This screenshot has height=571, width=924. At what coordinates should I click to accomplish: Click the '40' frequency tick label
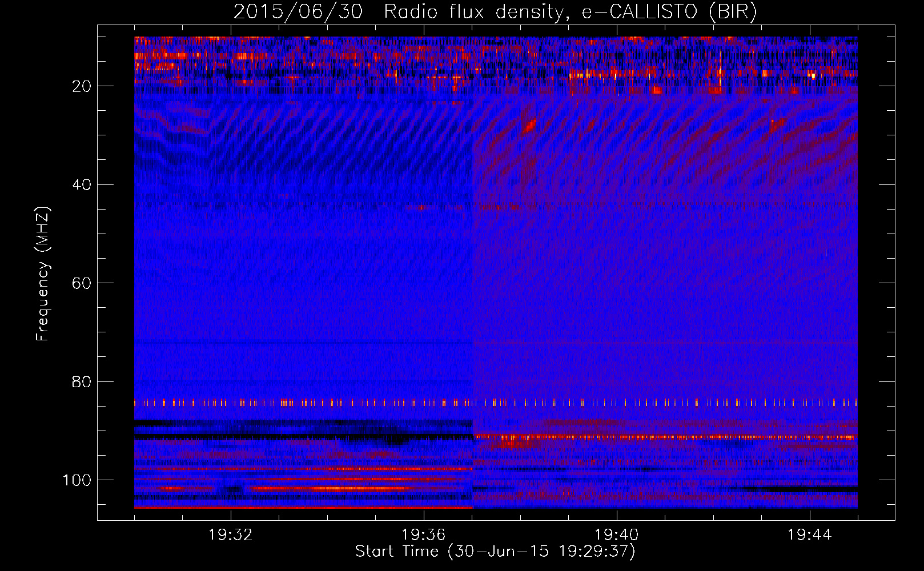[82, 184]
